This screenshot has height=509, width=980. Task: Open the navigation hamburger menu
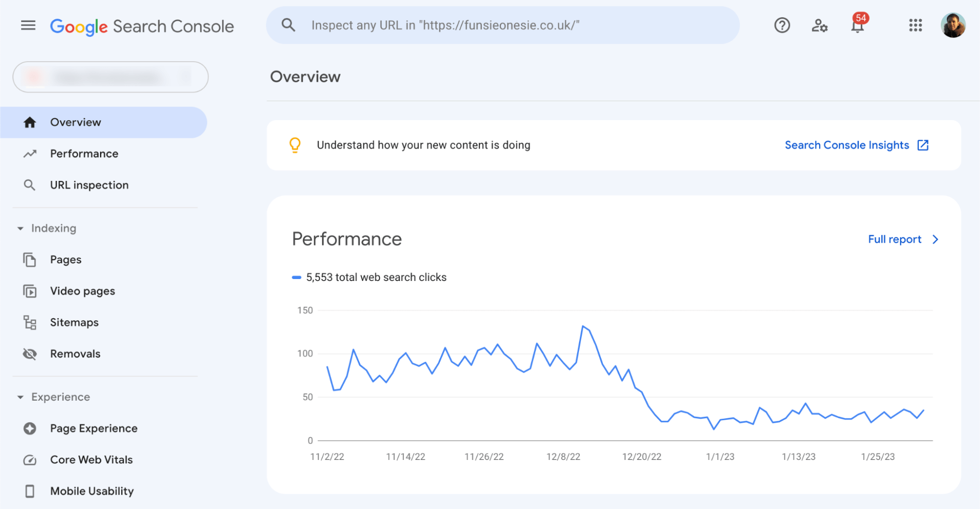click(x=28, y=25)
